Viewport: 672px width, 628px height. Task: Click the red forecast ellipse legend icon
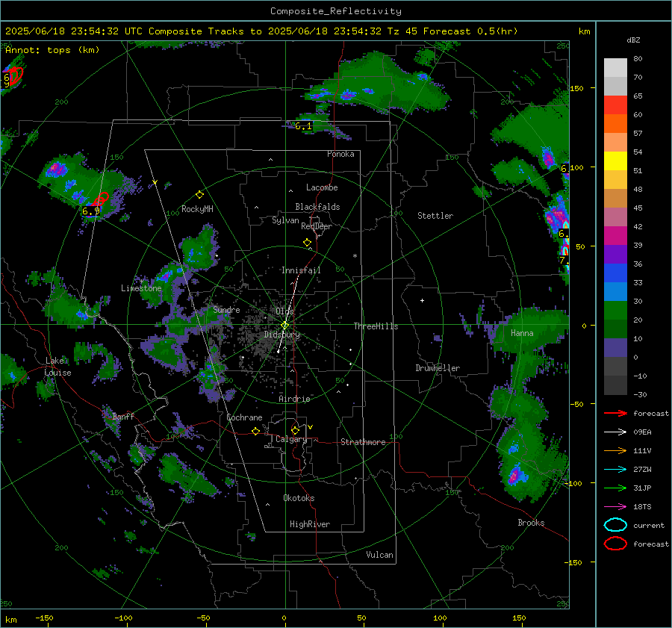615,544
